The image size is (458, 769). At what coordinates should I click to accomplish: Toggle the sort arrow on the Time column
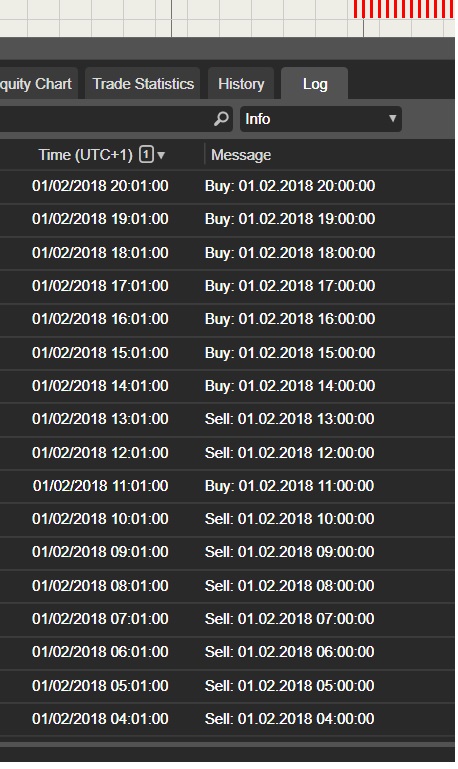(161, 156)
